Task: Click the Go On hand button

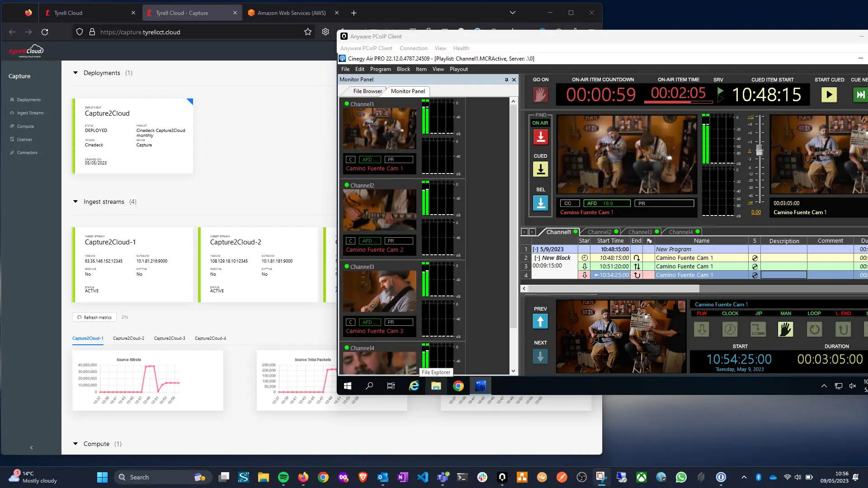Action: pos(540,95)
